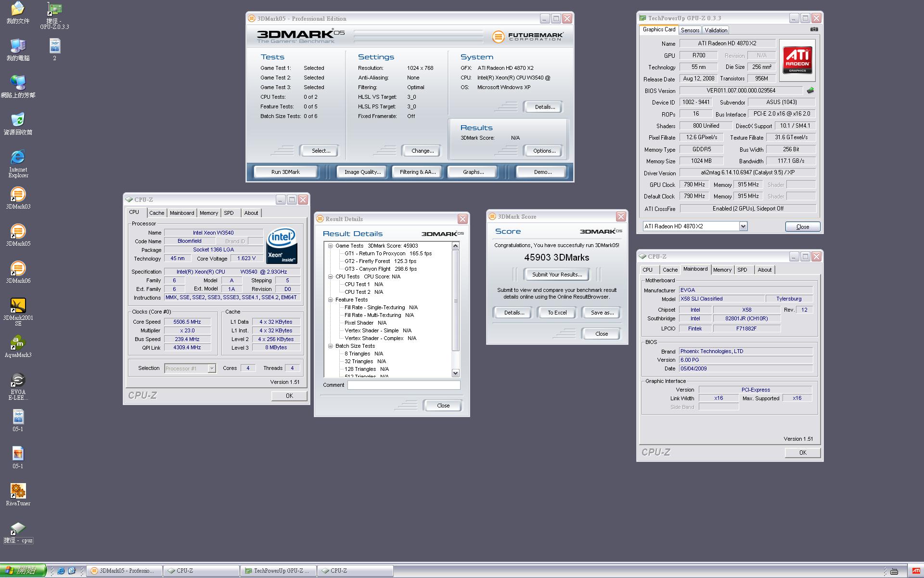Click the scroll down arrow in Result Details
924x578 pixels.
pyautogui.click(x=456, y=373)
